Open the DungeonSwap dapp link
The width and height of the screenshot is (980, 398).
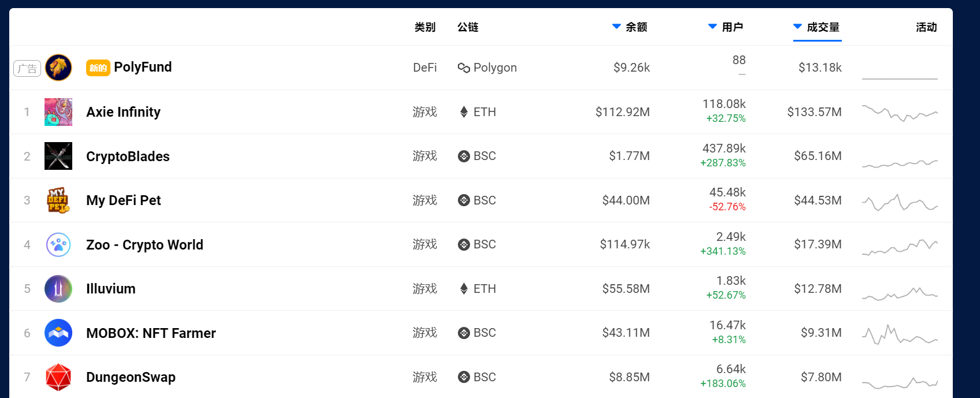[x=131, y=377]
